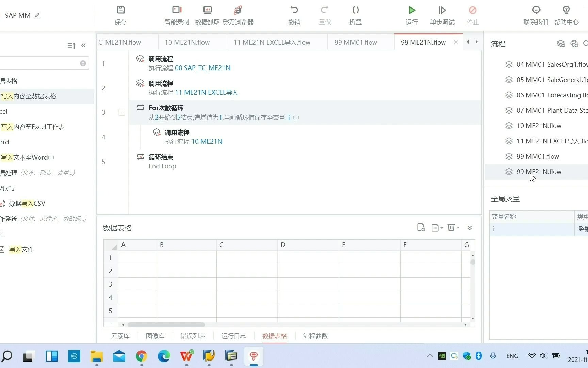Select step 1 调用流程 00 SAP_TC_ME21N

pos(305,63)
